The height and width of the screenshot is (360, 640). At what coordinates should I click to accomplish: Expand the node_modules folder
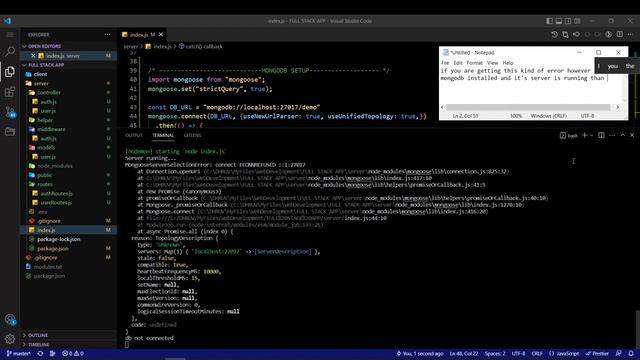coord(68,166)
